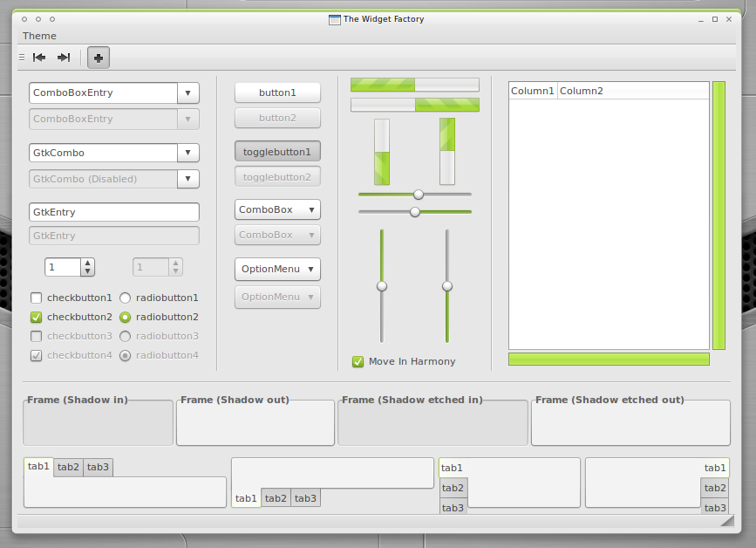Click the disabled OptionMenu dropdown
The image size is (756, 548).
coord(277,298)
